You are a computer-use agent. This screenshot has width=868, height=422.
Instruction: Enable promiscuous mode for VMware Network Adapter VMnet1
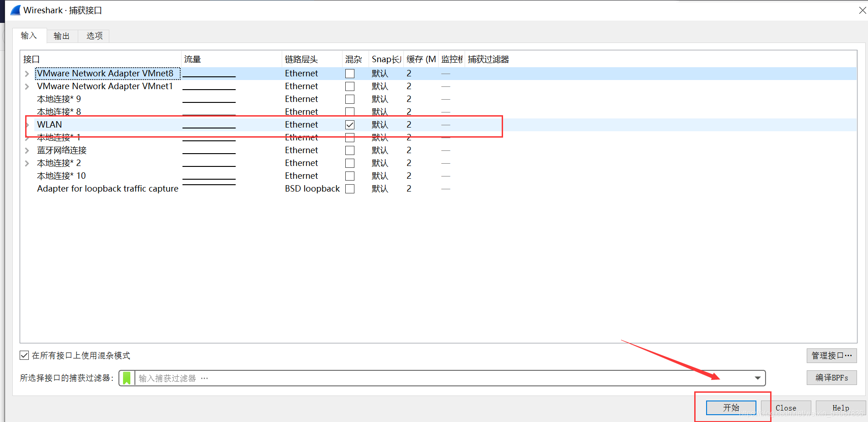(x=350, y=86)
